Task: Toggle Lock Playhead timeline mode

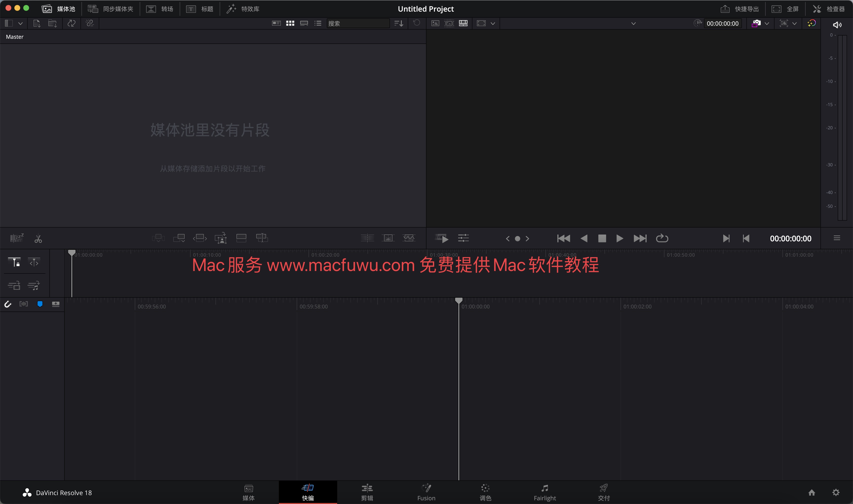Action: click(x=14, y=262)
